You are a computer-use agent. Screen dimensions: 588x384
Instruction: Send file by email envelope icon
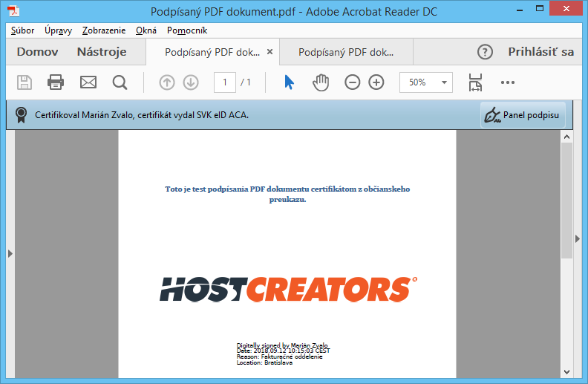click(88, 82)
